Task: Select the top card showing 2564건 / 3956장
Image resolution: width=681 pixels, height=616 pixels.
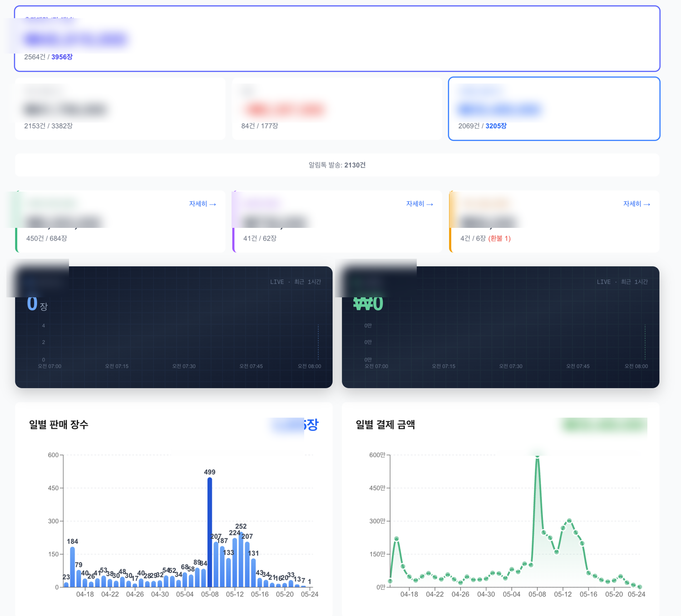Action: (x=337, y=39)
